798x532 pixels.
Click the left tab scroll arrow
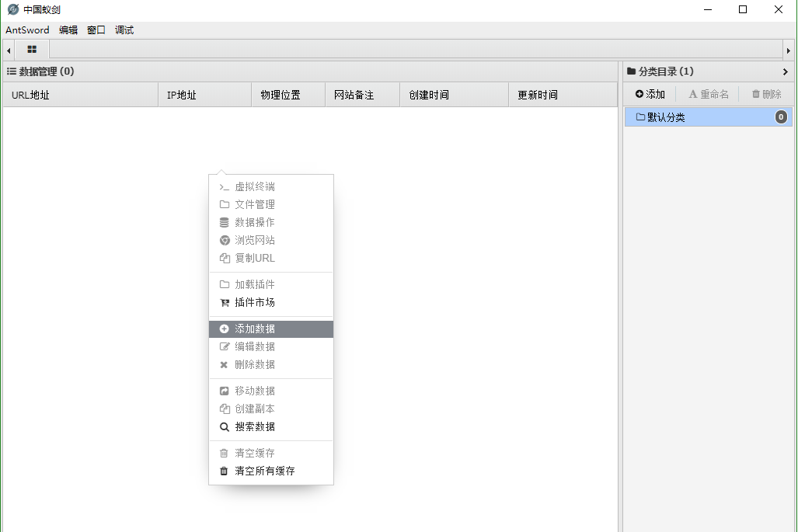tap(9, 50)
